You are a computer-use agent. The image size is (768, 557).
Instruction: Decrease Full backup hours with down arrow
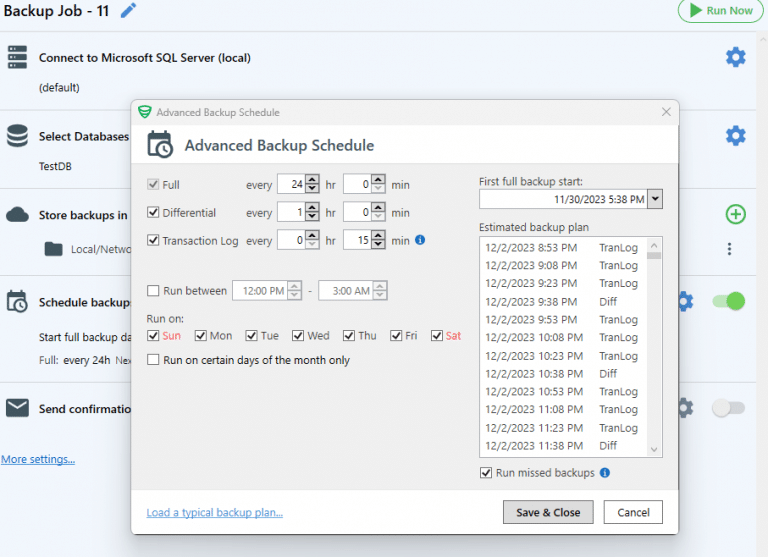click(312, 189)
